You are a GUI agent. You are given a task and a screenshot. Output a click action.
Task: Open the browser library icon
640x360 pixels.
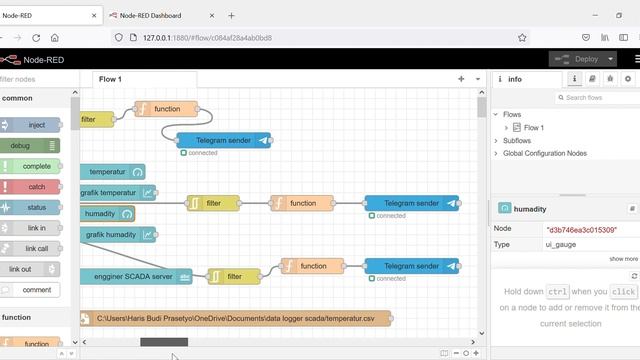[x=605, y=38]
